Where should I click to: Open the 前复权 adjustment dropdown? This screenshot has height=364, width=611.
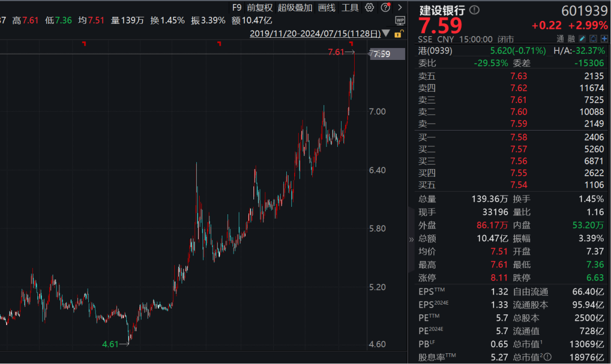pyautogui.click(x=260, y=8)
